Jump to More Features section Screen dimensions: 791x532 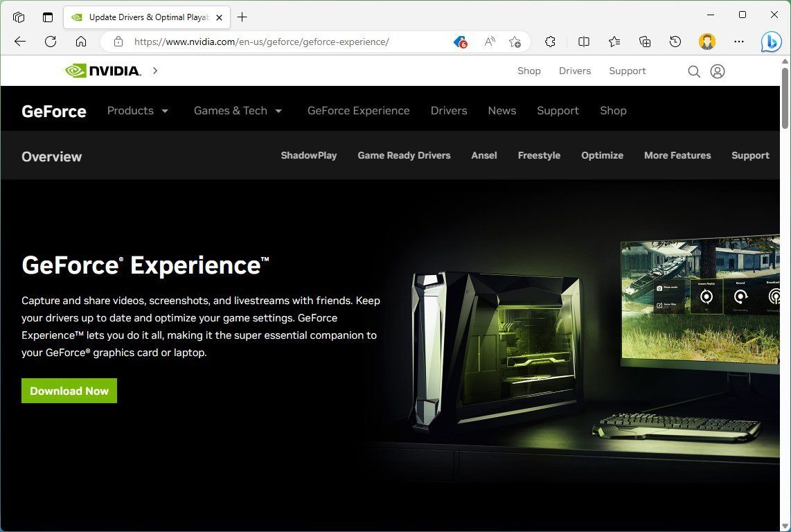pos(677,155)
